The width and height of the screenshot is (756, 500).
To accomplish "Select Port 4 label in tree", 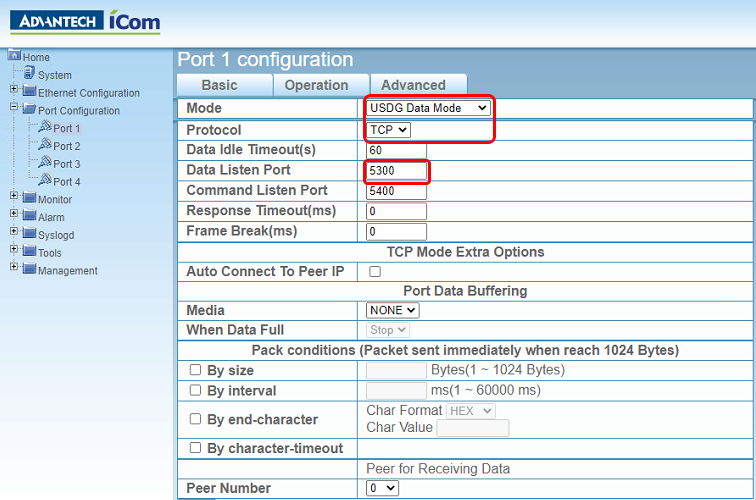I will [67, 182].
